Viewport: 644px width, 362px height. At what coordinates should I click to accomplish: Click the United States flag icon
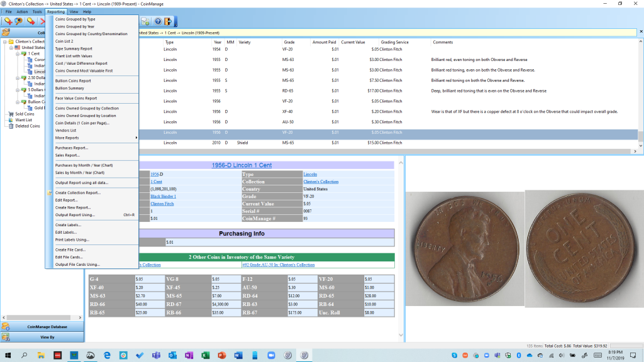[17, 48]
